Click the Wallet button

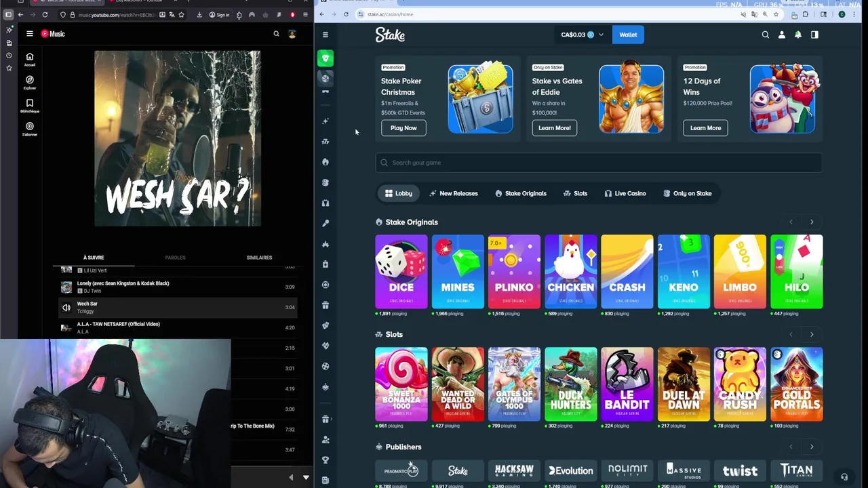tap(628, 35)
